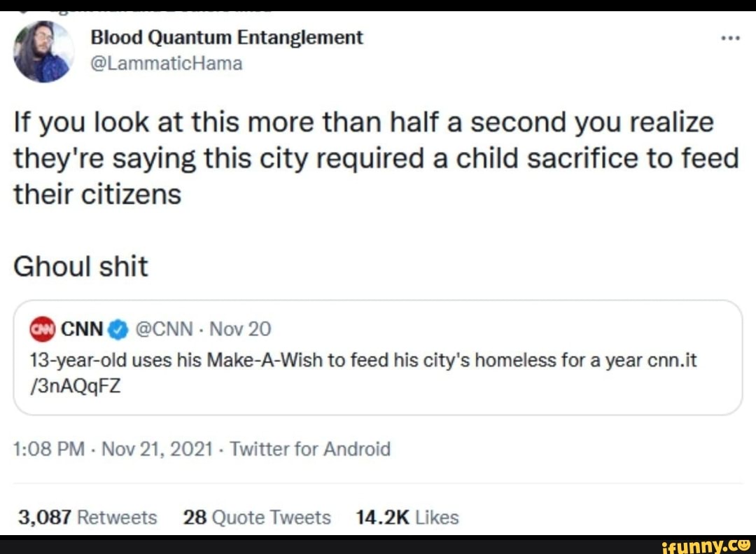Click the "Ghoul shit" tweet line

point(81,268)
